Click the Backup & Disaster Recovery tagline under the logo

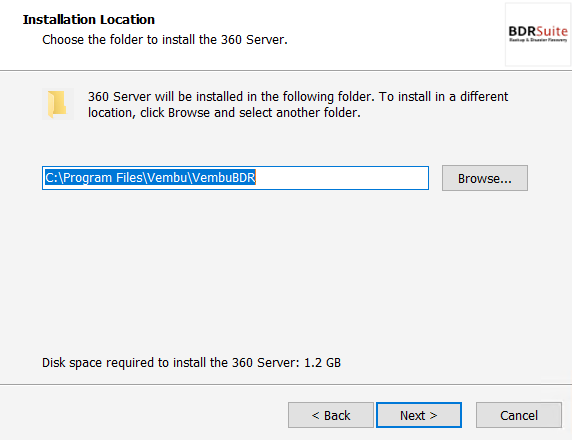tap(538, 40)
